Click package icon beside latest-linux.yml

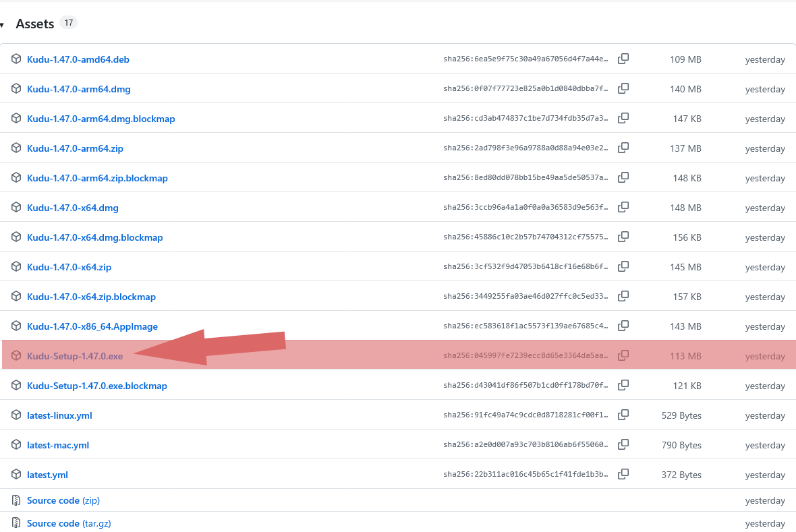(16, 415)
